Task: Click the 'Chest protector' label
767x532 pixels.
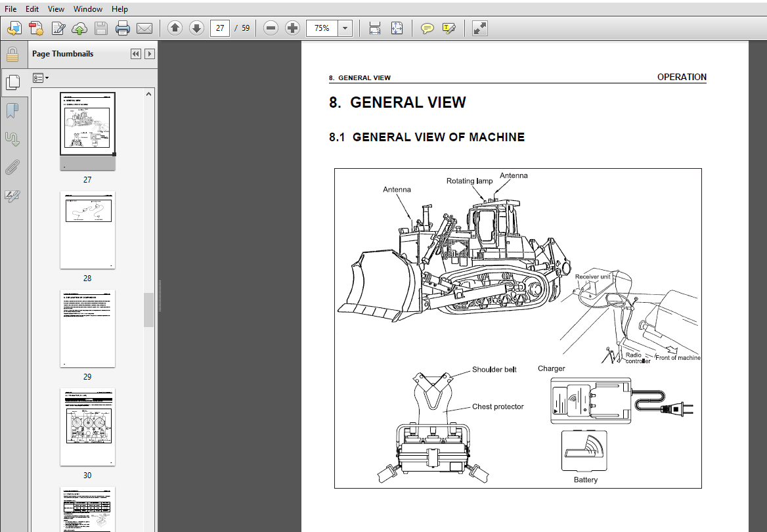Action: coord(498,407)
